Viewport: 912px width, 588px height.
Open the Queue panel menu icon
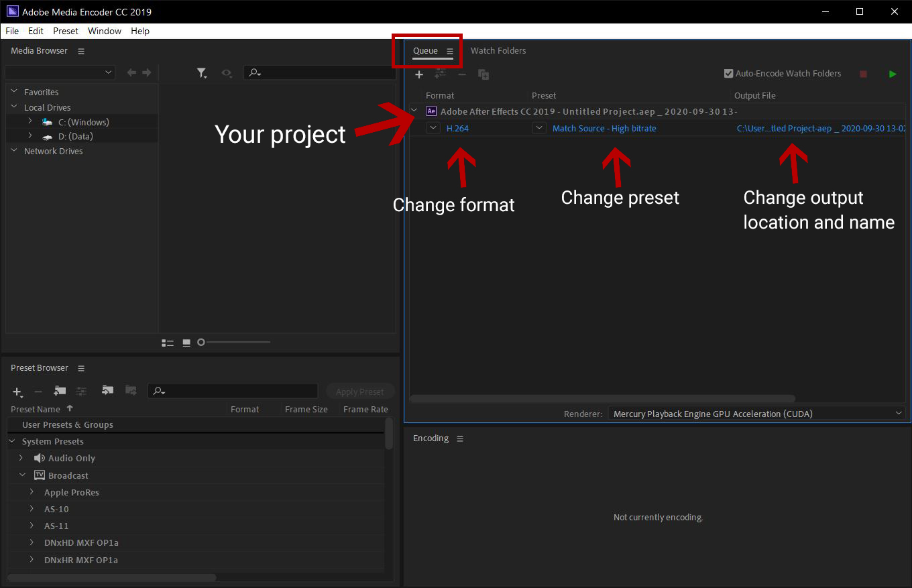450,51
